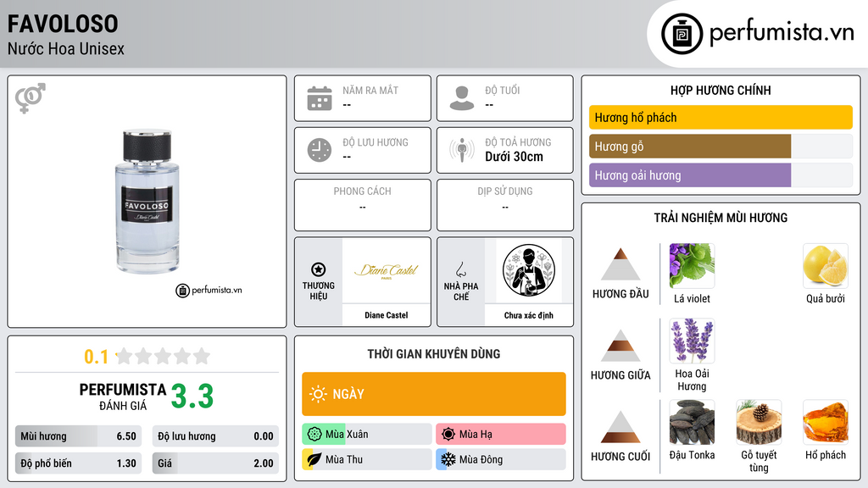This screenshot has height=488, width=868.
Task: Click the Perfumista đánh giá label
Action: click(123, 397)
